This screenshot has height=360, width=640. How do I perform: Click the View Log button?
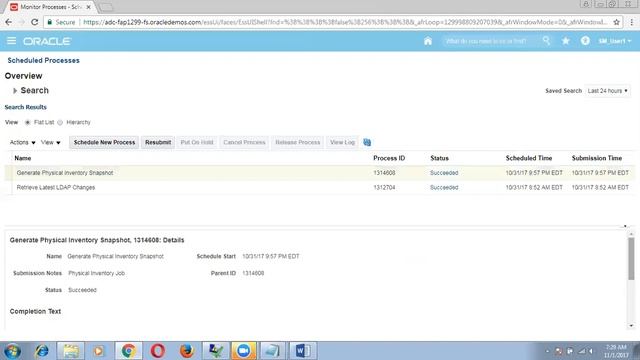342,142
